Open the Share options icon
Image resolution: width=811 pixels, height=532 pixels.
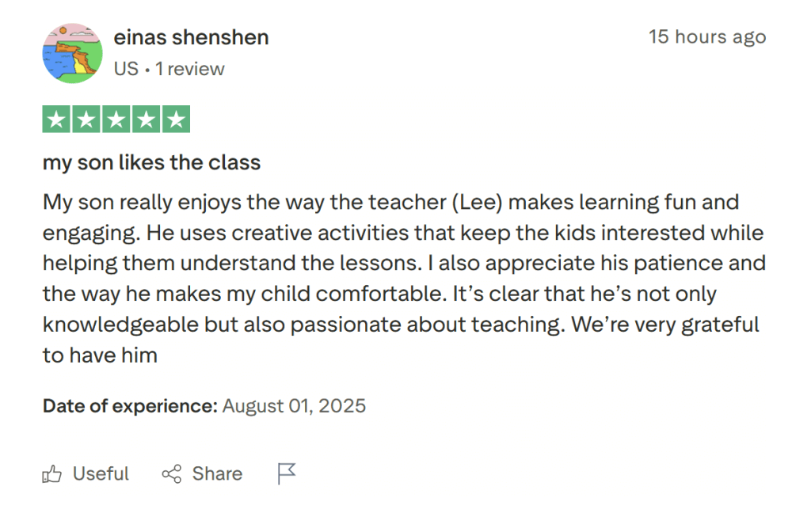170,473
